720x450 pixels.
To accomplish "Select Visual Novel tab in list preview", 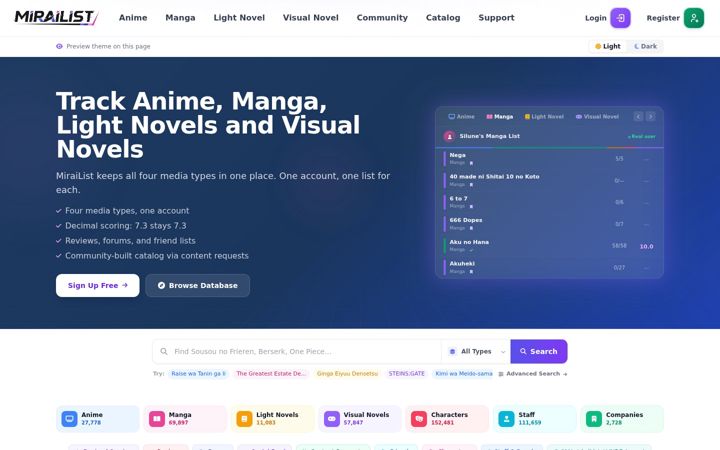I will click(x=597, y=117).
